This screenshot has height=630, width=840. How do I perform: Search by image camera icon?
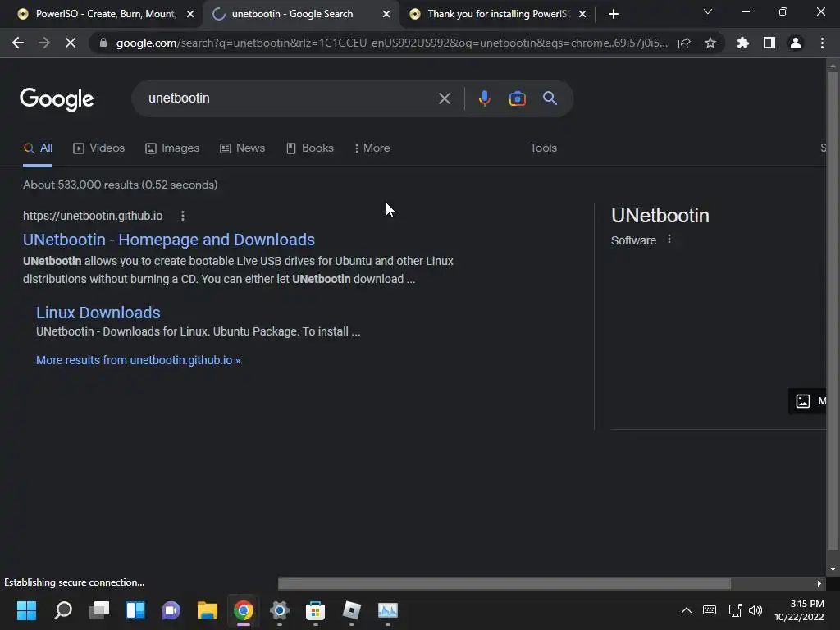tap(517, 98)
